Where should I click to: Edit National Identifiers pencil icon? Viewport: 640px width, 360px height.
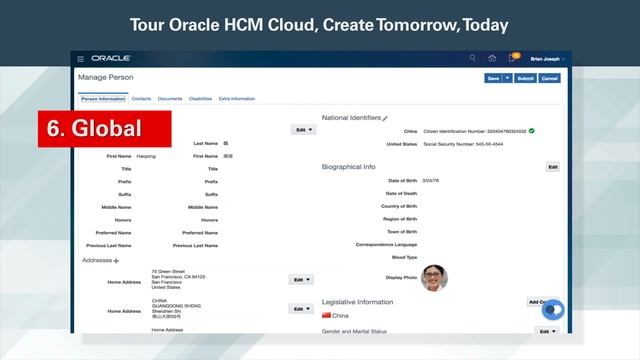(x=385, y=118)
